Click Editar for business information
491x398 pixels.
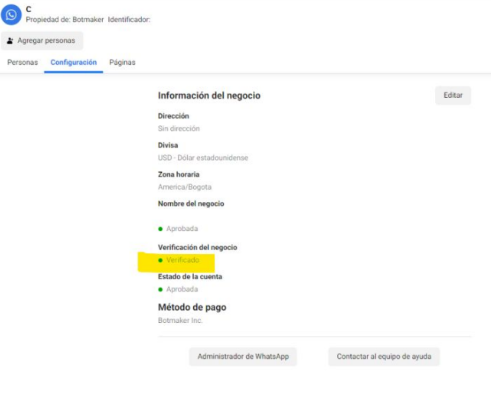pos(453,95)
